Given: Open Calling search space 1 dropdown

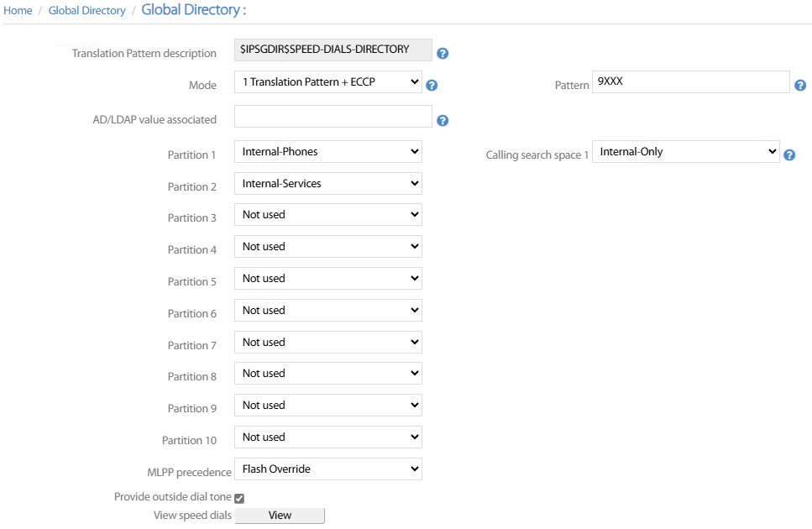Looking at the screenshot, I should (x=686, y=152).
